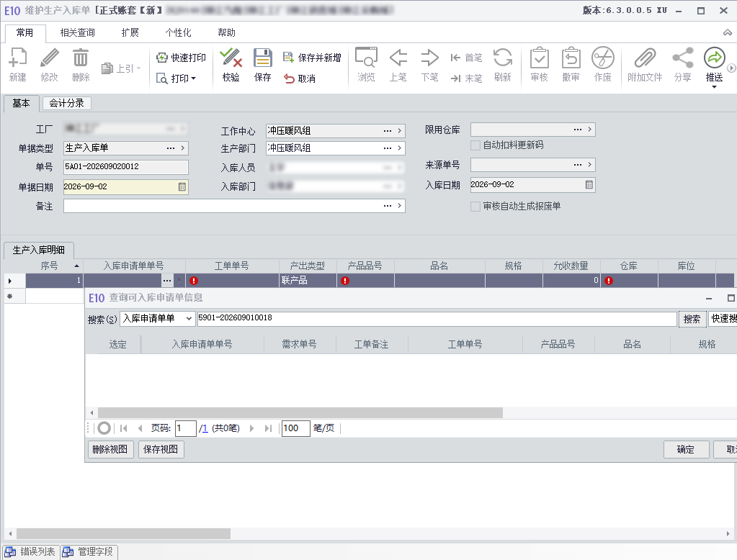Open the 浏览 (Browse) icon

366,58
